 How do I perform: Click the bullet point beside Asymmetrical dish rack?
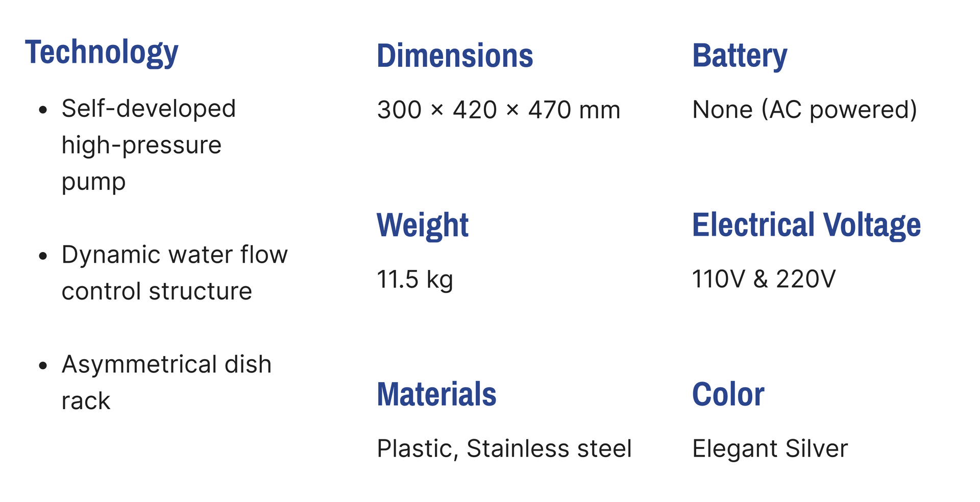pos(43,366)
